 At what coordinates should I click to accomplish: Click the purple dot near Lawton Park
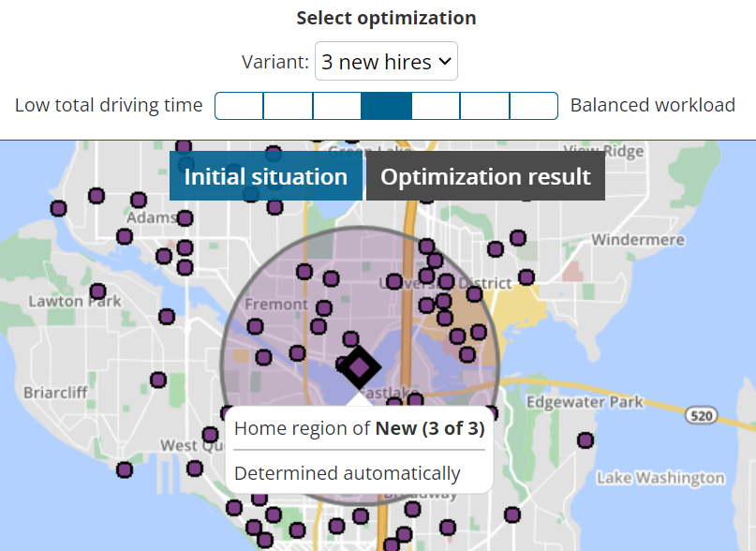[x=97, y=291]
